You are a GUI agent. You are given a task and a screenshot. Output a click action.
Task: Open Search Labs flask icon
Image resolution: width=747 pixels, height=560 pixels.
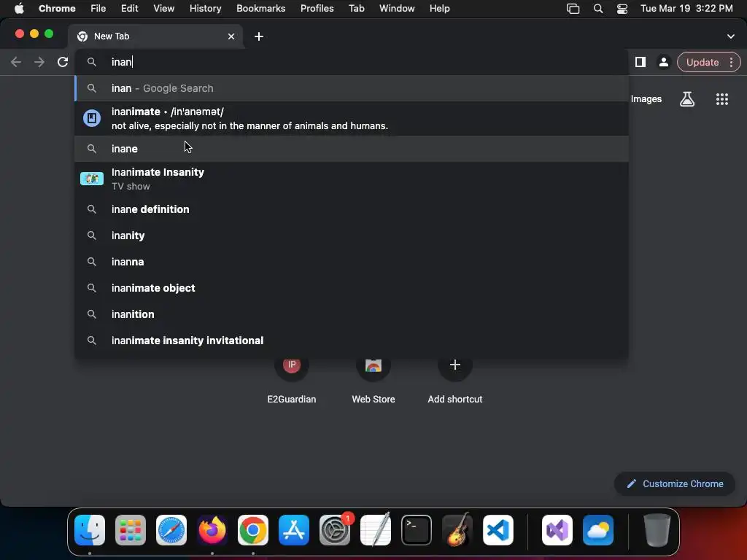687,99
